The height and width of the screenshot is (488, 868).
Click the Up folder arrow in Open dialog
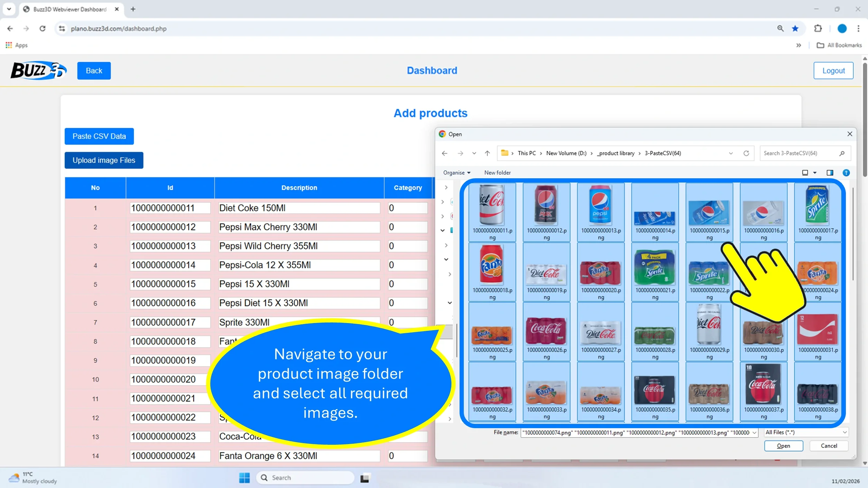point(487,153)
